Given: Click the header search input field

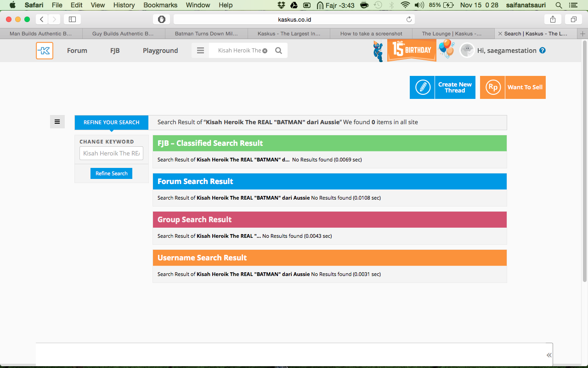Looking at the screenshot, I should [239, 51].
